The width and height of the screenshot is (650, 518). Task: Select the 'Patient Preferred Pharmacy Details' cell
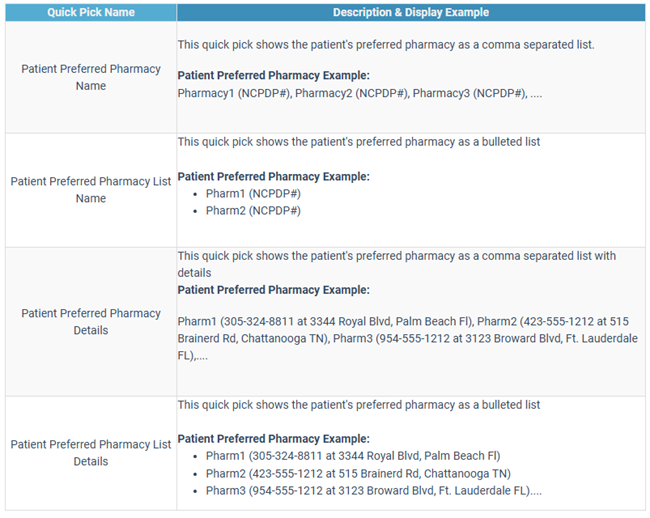click(x=90, y=321)
